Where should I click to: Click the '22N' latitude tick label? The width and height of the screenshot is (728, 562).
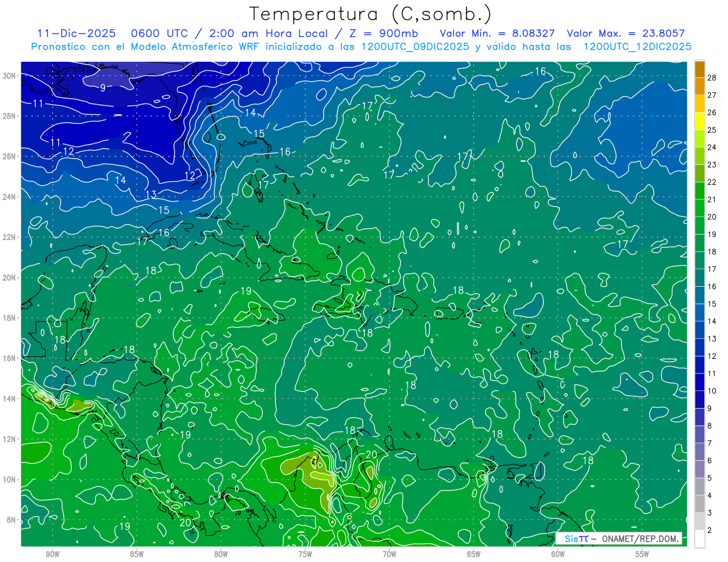point(10,237)
